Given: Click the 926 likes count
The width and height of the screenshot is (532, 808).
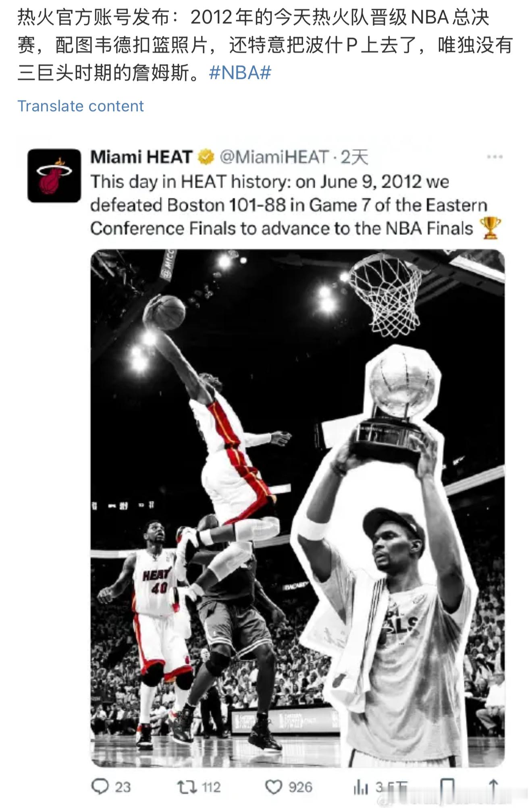Looking at the screenshot, I should coord(301,787).
